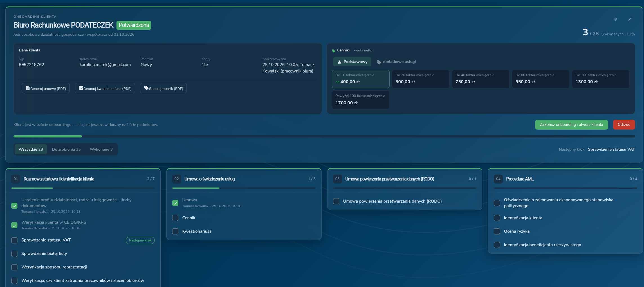This screenshot has width=644, height=287.
Task: Click the red Odrzuć button
Action: coord(624,125)
